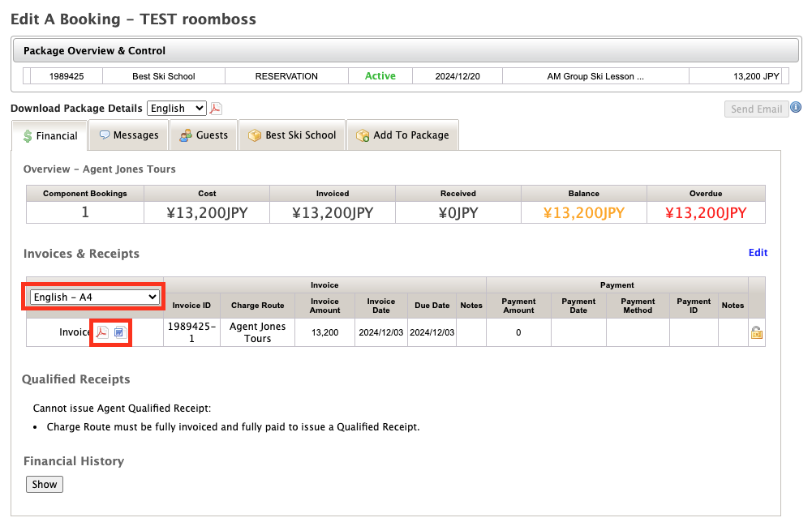Collapse the Package Overview & Control panel
This screenshot has width=812, height=522.
pos(404,50)
